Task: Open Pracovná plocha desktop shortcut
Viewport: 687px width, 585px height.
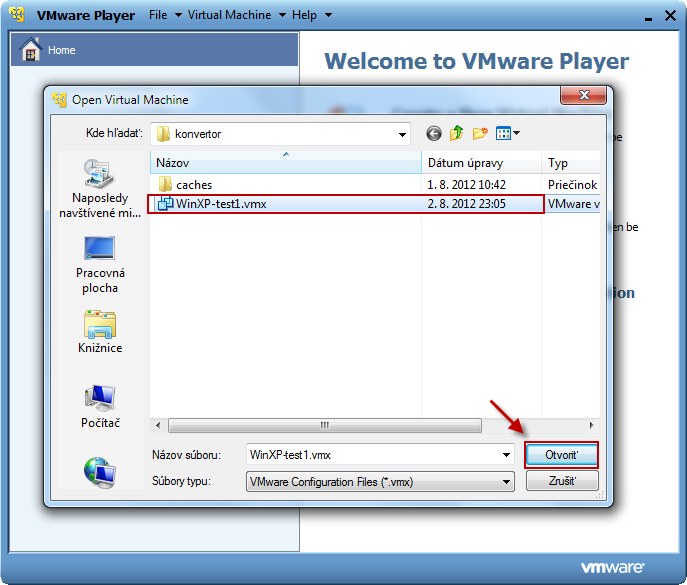Action: coord(100,265)
